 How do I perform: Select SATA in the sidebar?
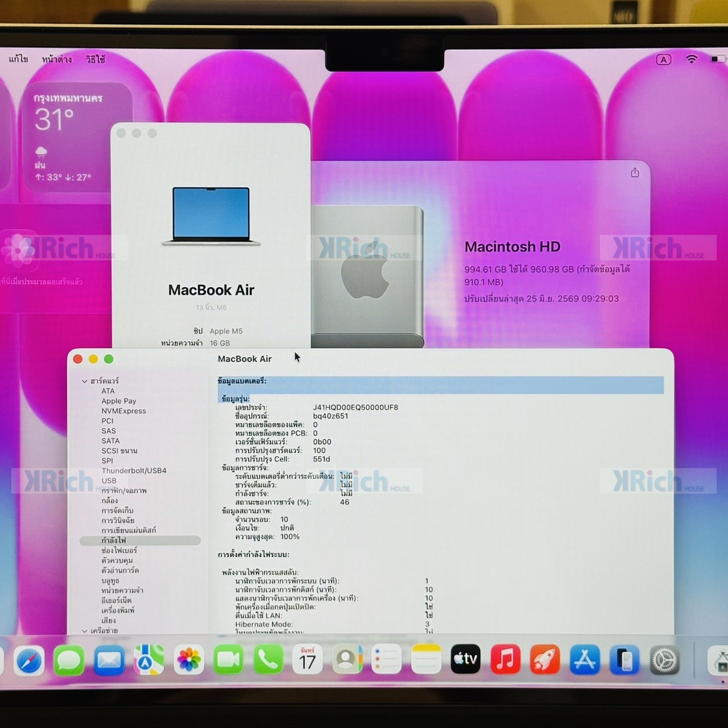point(110,441)
